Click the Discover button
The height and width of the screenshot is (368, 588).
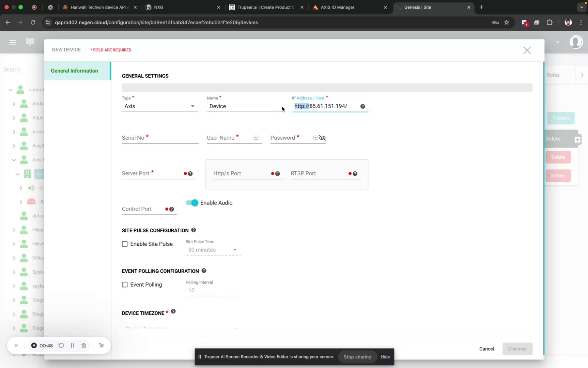(x=517, y=349)
